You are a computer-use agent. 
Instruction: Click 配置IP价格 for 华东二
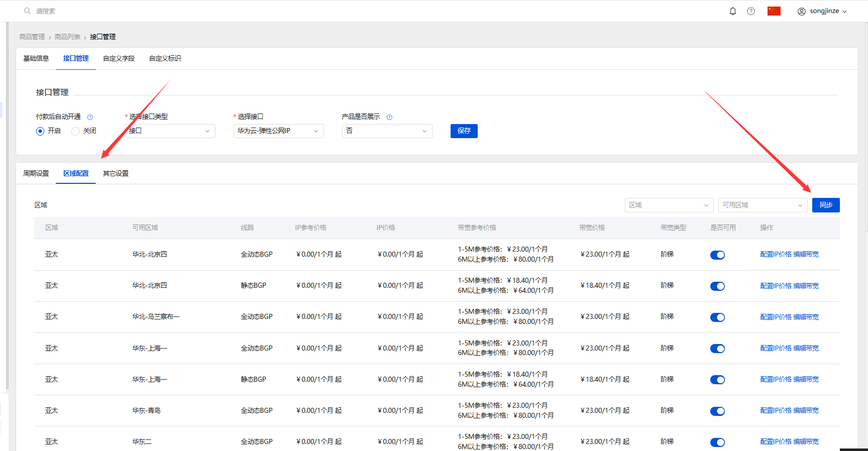pos(776,441)
